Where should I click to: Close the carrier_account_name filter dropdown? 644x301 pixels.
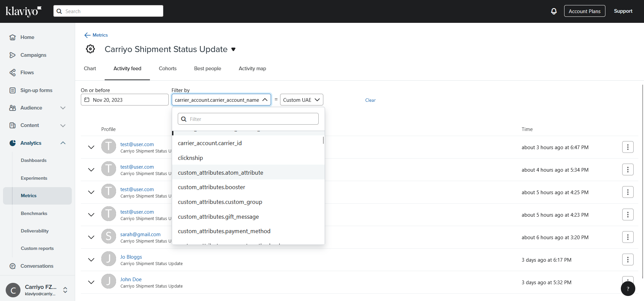point(265,100)
